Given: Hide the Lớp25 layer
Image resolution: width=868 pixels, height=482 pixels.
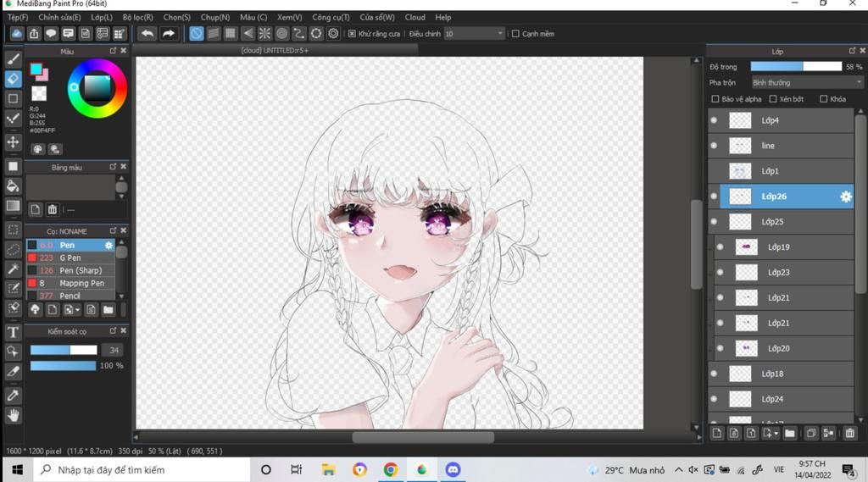Looking at the screenshot, I should [x=714, y=221].
